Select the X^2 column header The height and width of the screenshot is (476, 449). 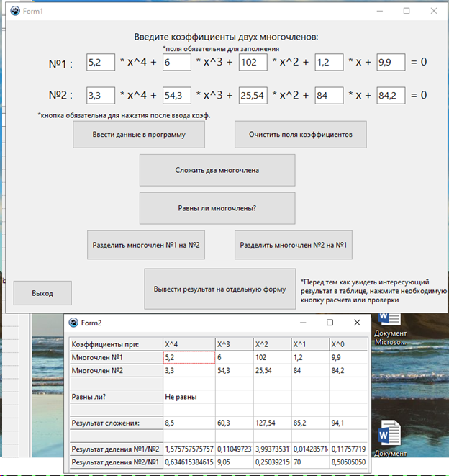[272, 344]
